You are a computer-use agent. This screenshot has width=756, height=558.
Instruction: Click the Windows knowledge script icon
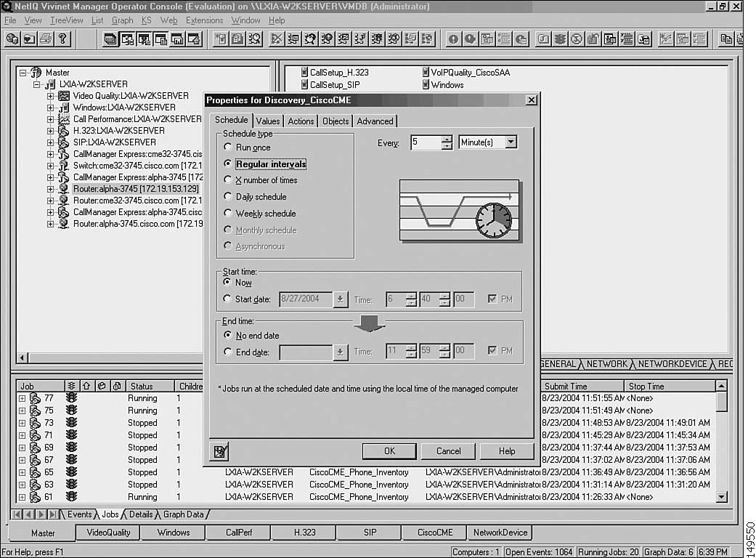pyautogui.click(x=426, y=85)
